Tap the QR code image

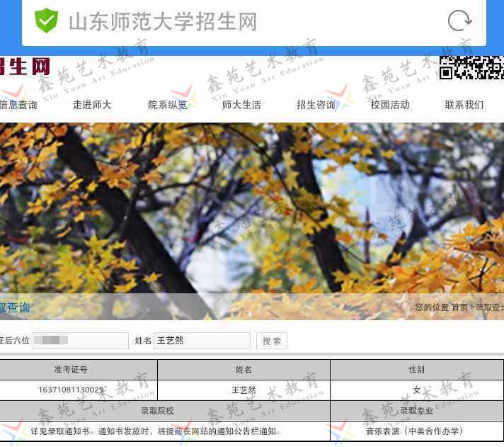(x=472, y=68)
